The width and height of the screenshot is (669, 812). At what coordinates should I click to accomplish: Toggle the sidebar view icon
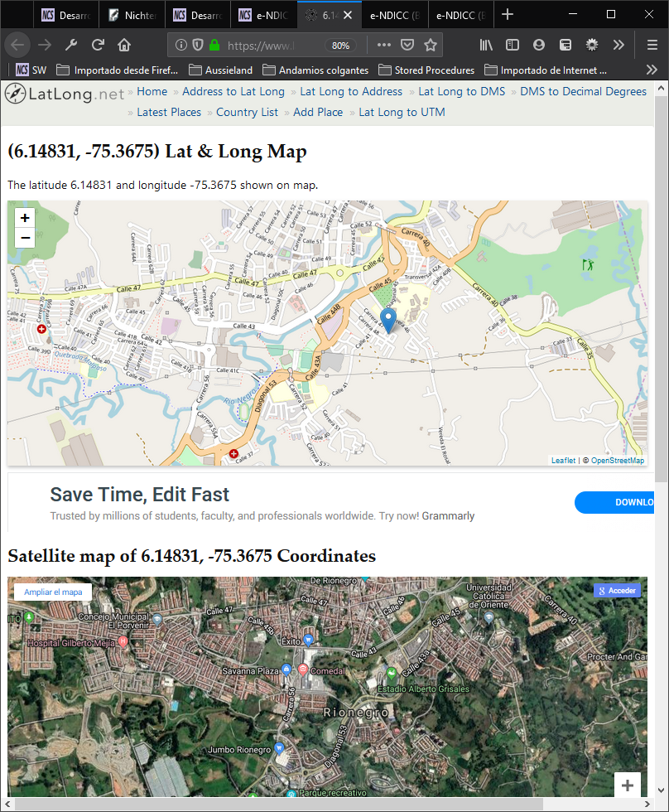[x=513, y=45]
